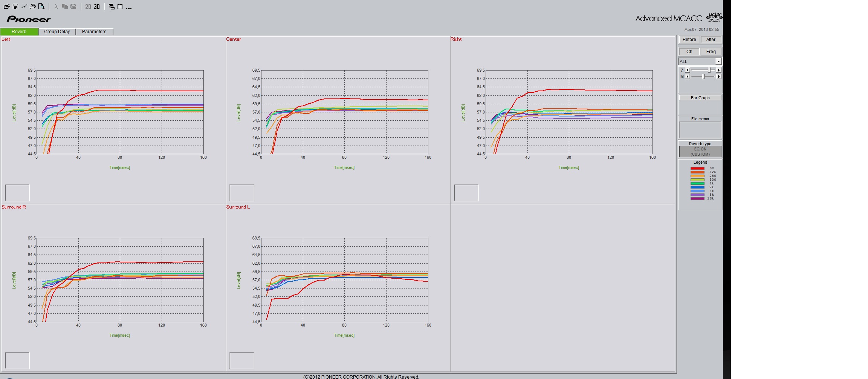
Task: Open Print Preview from the toolbar
Action: click(x=41, y=6)
